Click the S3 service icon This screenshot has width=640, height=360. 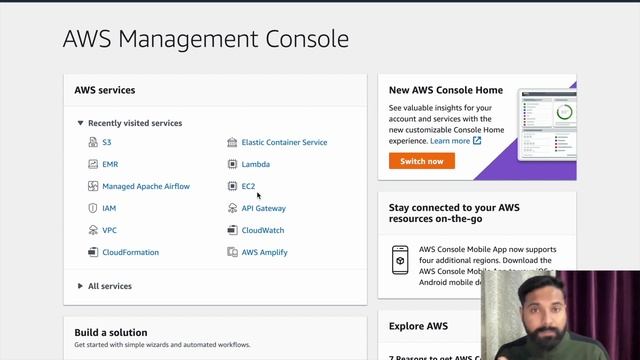pos(93,142)
